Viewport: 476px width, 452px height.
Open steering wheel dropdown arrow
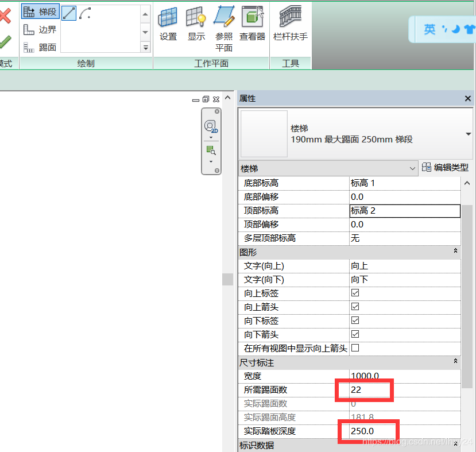211,137
